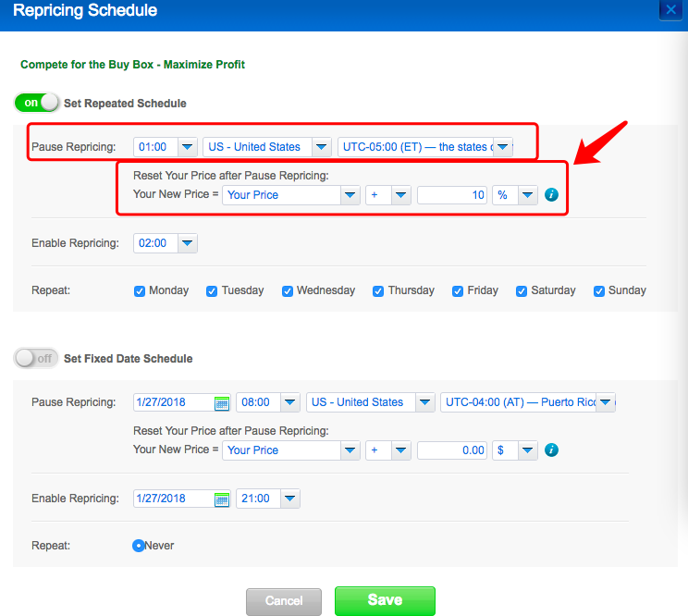
Task: Click the Cancel button
Action: pos(284,602)
